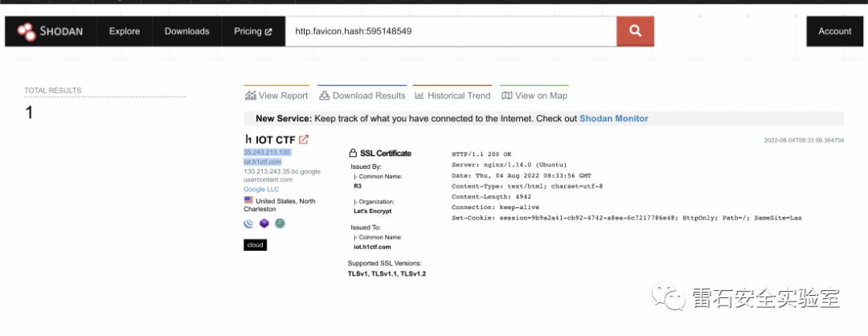Click the cloud tag

tap(256, 244)
